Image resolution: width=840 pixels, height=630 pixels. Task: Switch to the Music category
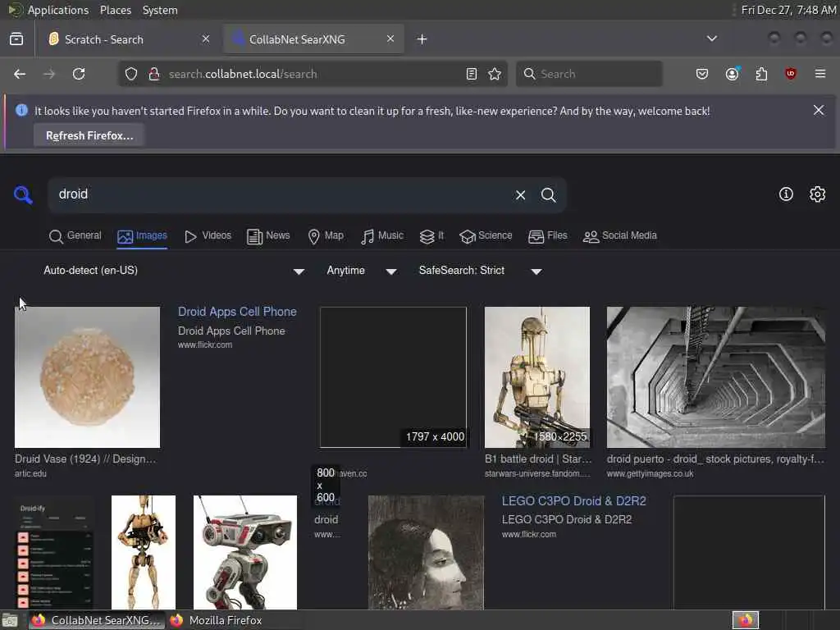pyautogui.click(x=382, y=235)
